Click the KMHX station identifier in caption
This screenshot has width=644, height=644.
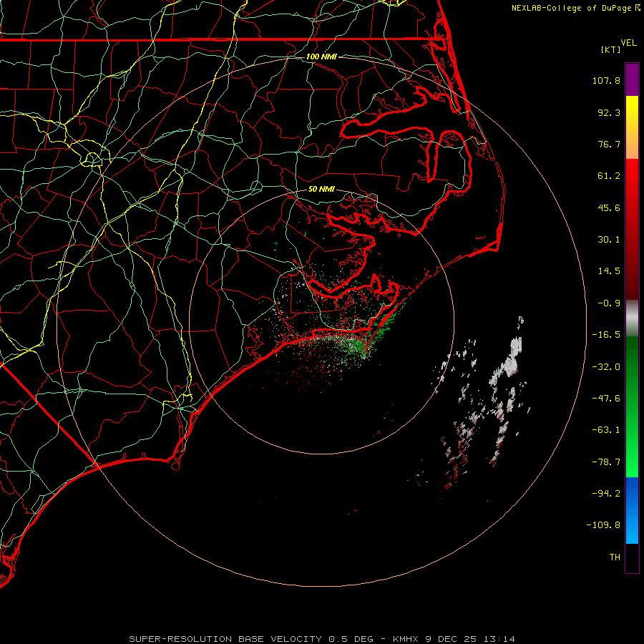tap(406, 639)
